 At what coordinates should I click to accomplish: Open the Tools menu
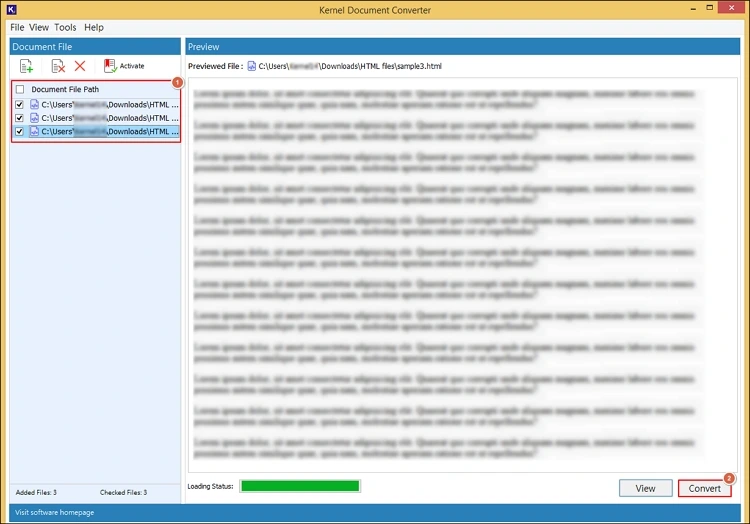click(65, 28)
